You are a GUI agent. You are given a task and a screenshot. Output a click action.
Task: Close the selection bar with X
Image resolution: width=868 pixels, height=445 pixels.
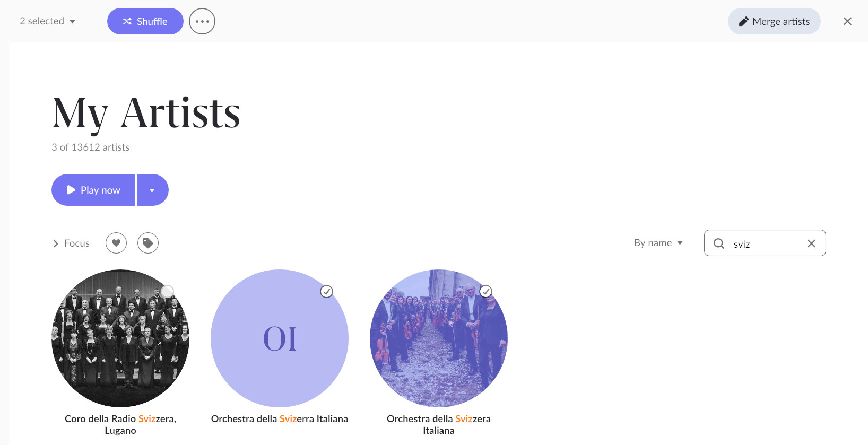[x=847, y=21]
